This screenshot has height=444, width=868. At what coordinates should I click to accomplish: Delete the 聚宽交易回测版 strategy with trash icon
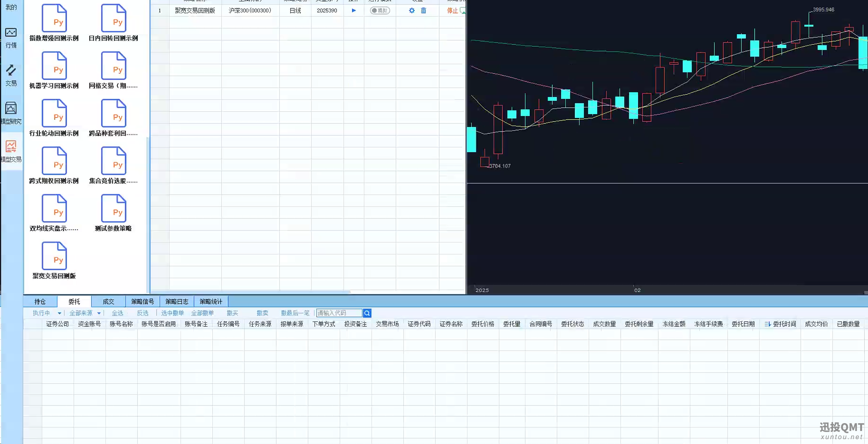[x=423, y=10]
